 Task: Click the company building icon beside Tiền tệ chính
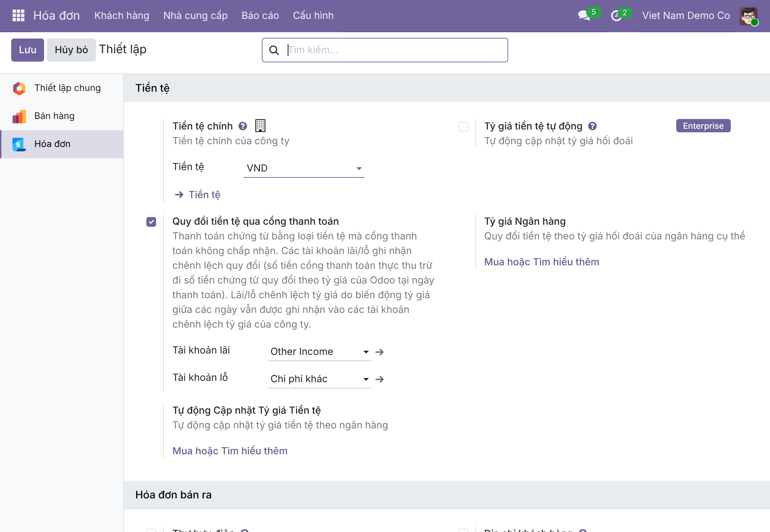click(x=260, y=126)
